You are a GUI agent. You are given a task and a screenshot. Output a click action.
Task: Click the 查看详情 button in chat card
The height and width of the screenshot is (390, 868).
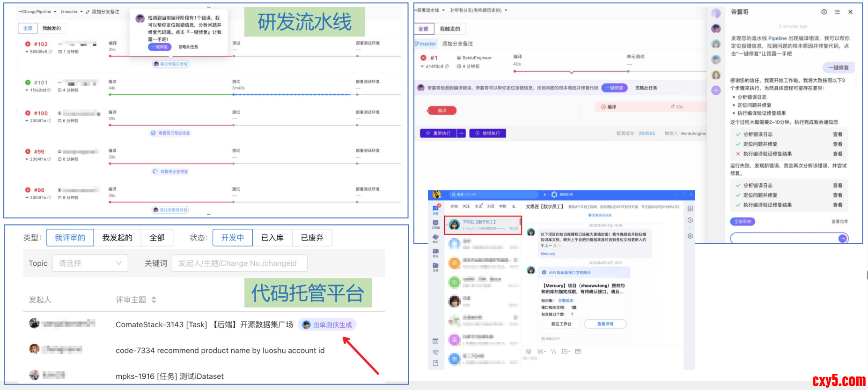coord(605,324)
